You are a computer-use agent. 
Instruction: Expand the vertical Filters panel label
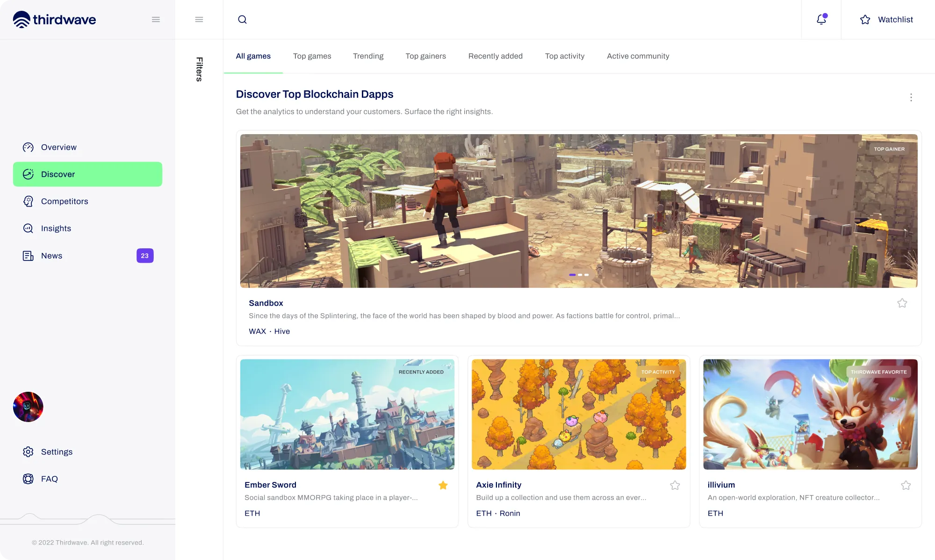(200, 69)
